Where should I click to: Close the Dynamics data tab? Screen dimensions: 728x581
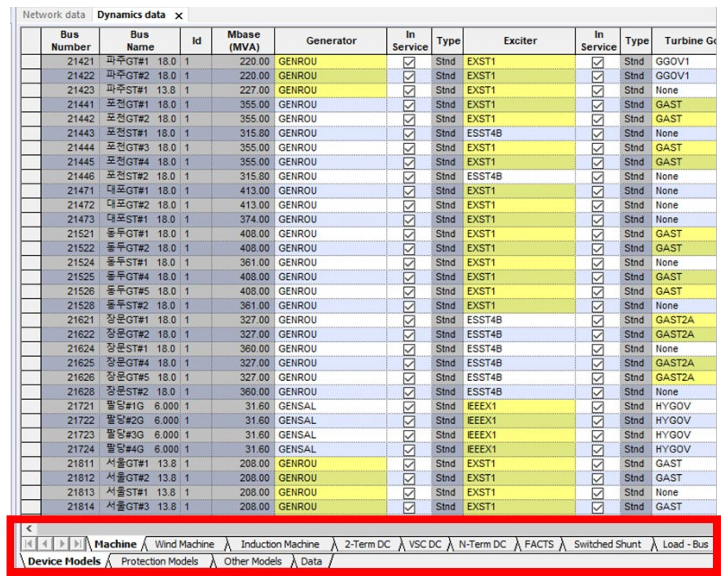[x=179, y=16]
